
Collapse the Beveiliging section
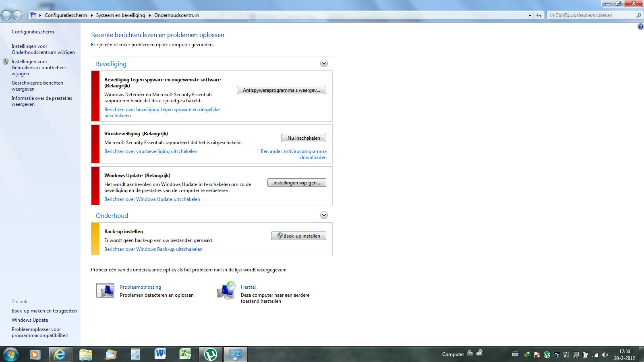(324, 64)
